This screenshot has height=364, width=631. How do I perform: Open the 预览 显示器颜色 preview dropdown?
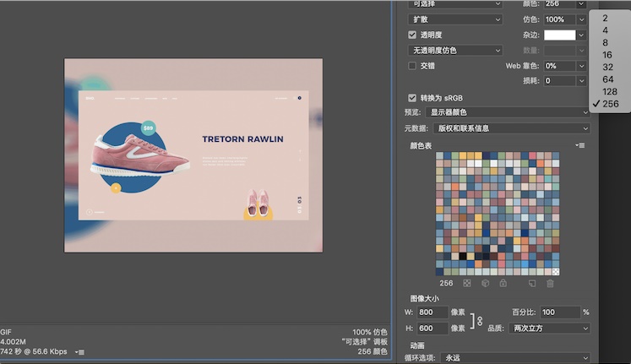point(508,112)
